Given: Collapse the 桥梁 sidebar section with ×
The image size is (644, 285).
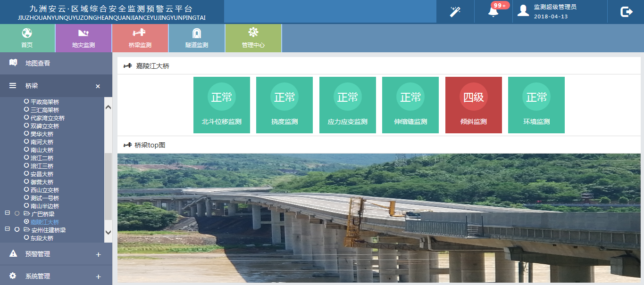Looking at the screenshot, I should 98,86.
